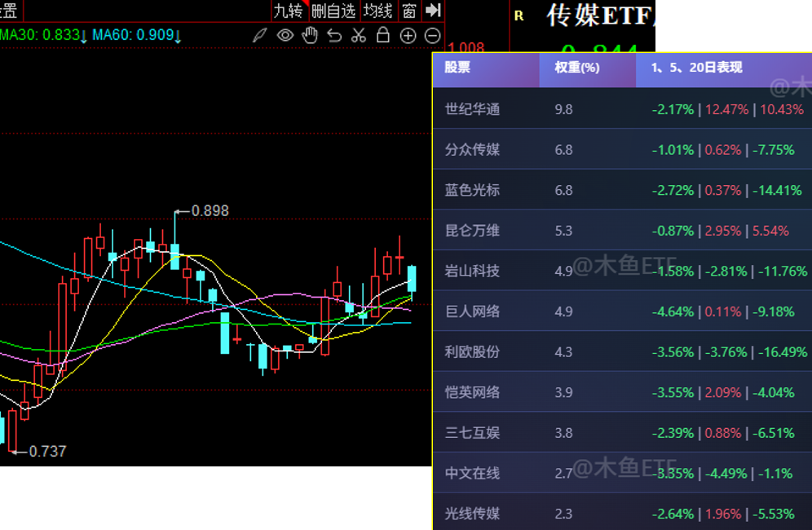The width and height of the screenshot is (812, 530).
Task: Click the 12.47% five-day value of 世纪华通
Action: pyautogui.click(x=726, y=109)
